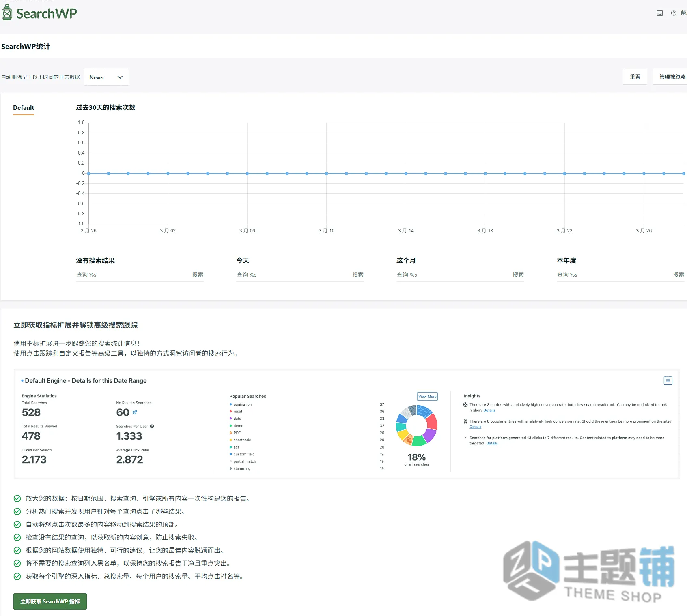Viewport: 687px width, 616px height.
Task: Click the first insight target icon
Action: [x=465, y=404]
